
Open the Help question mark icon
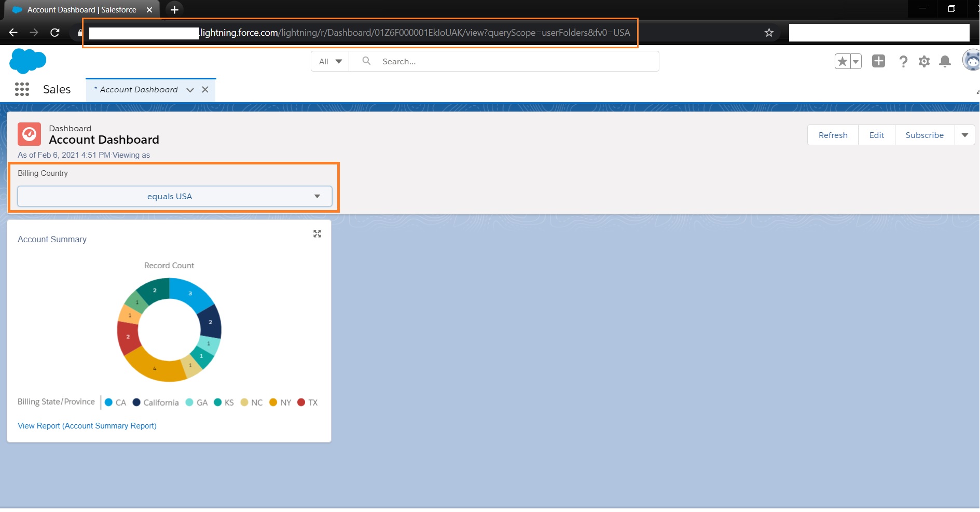tap(903, 61)
